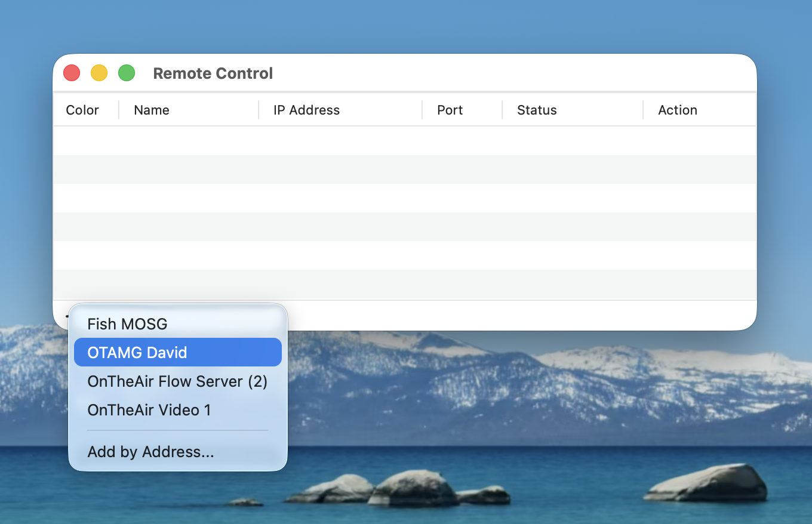Select the highlighted OTAMG David entry

(x=137, y=352)
